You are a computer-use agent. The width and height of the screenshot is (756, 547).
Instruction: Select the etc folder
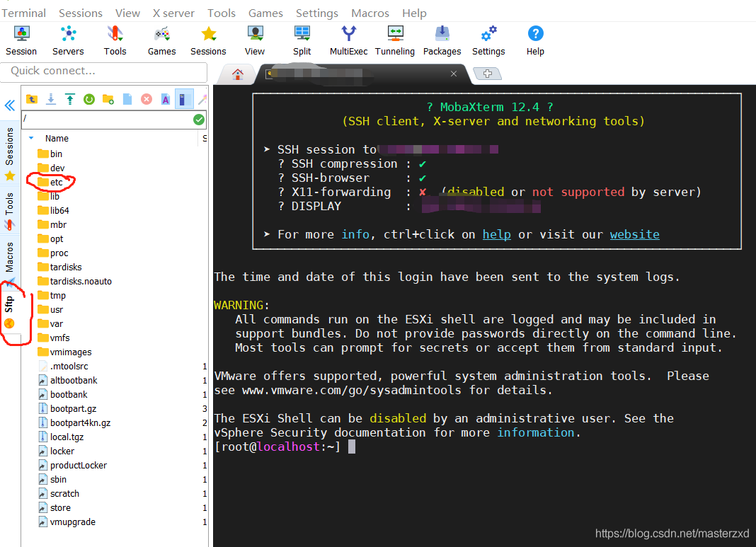coord(50,182)
